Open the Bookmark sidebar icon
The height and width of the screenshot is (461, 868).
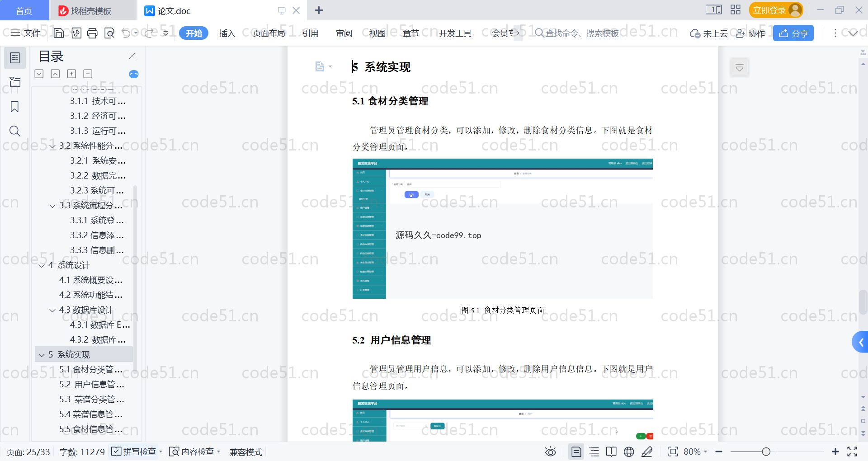point(15,107)
